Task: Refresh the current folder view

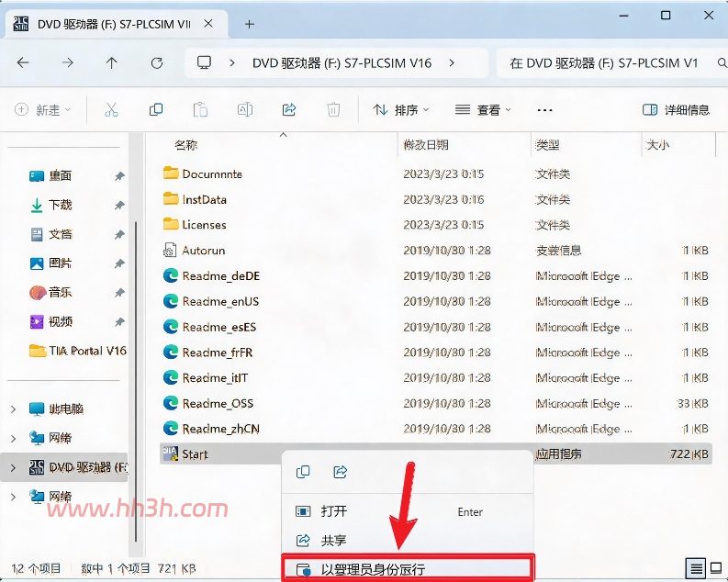Action: 157,62
